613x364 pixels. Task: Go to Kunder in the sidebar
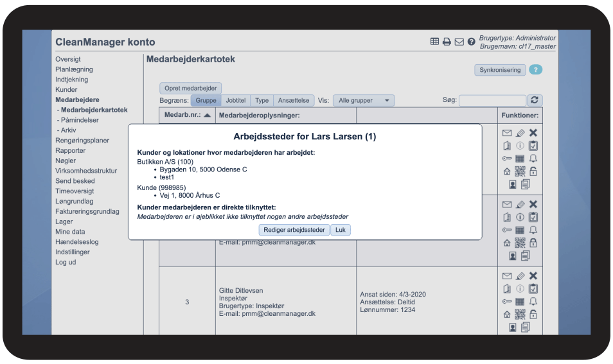pyautogui.click(x=66, y=89)
